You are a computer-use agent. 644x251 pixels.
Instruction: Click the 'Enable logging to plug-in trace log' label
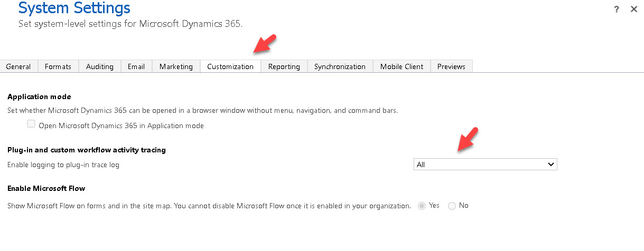tap(63, 165)
